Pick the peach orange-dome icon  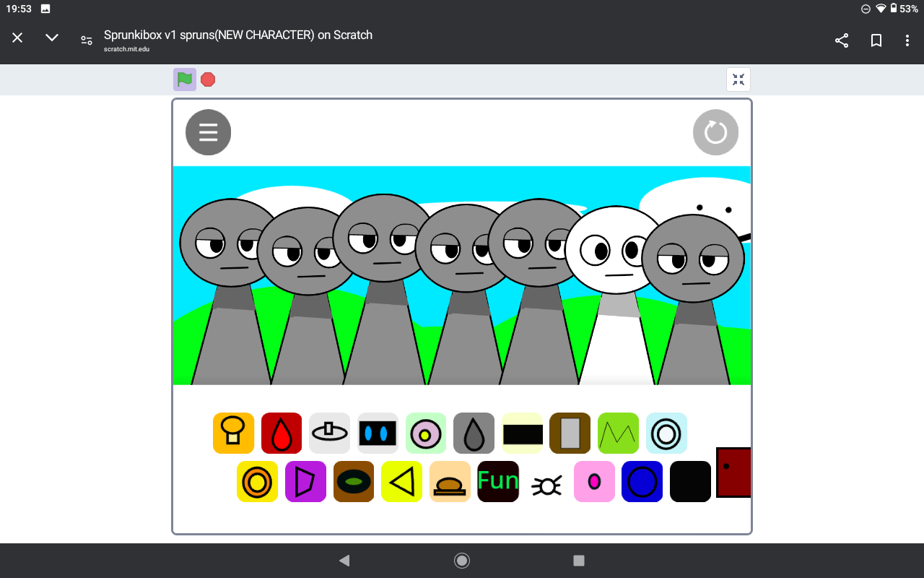coord(450,481)
